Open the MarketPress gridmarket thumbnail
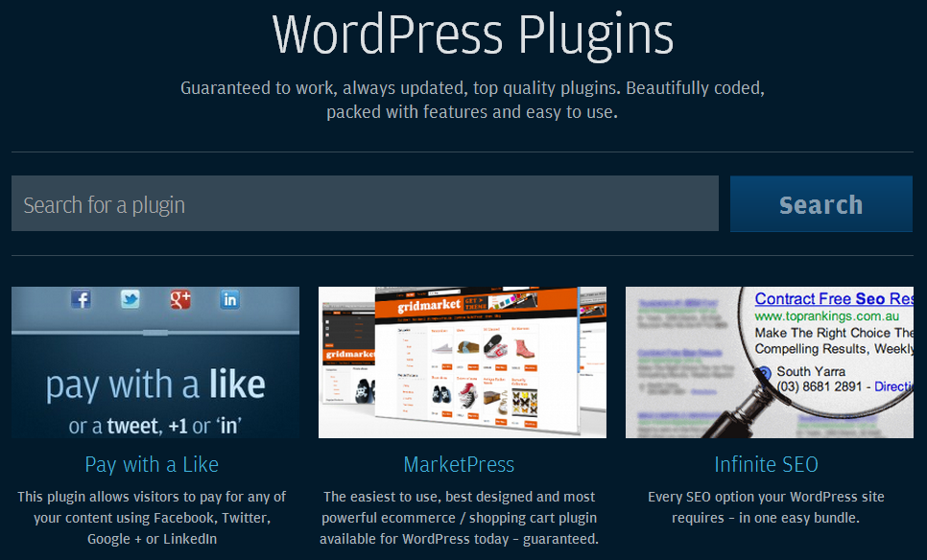Image resolution: width=927 pixels, height=560 pixels. 463,362
